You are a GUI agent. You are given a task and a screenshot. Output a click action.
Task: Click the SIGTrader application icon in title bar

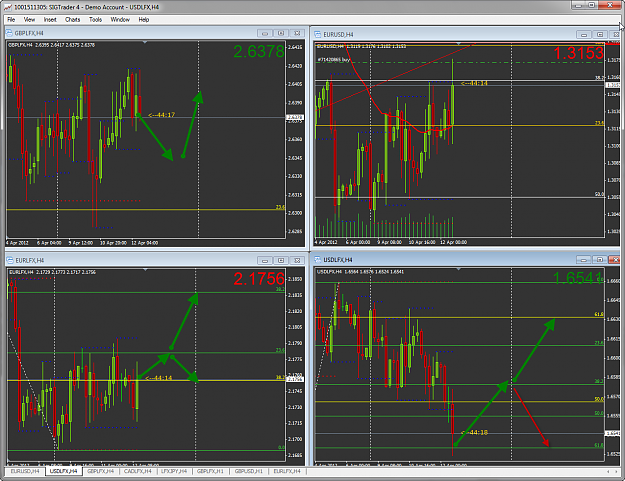(x=8, y=7)
